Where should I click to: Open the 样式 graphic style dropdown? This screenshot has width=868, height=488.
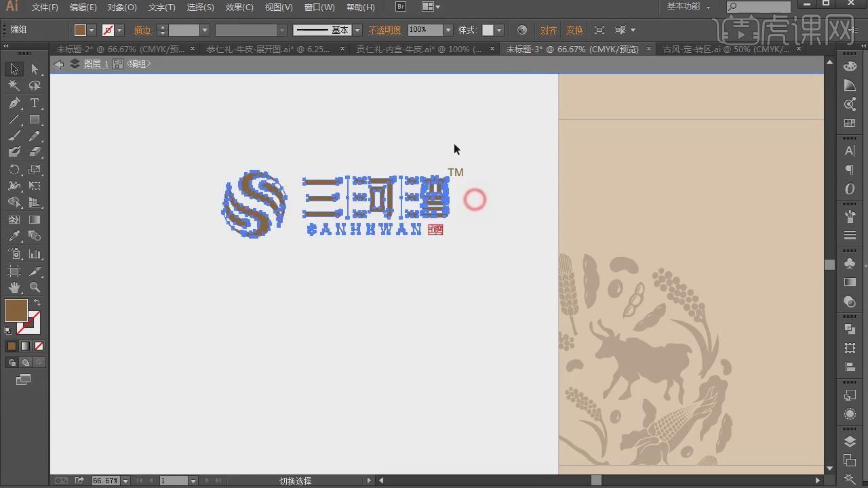point(499,30)
